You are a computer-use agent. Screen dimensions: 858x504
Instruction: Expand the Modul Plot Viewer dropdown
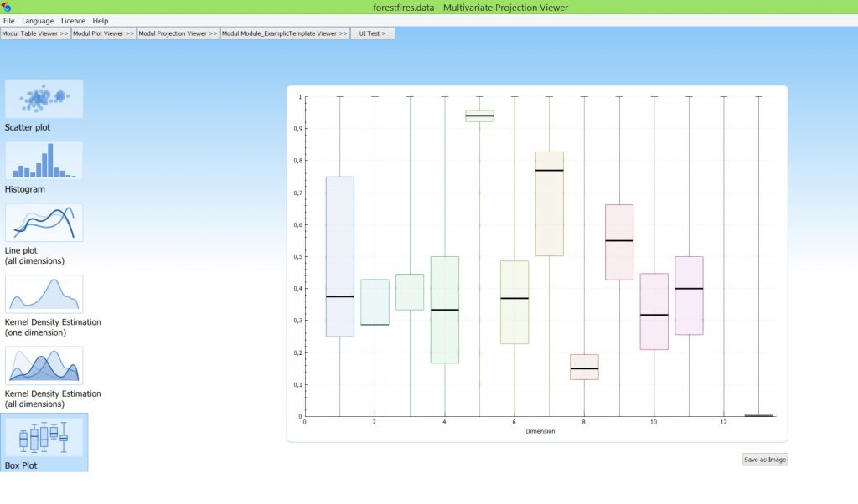[x=103, y=33]
